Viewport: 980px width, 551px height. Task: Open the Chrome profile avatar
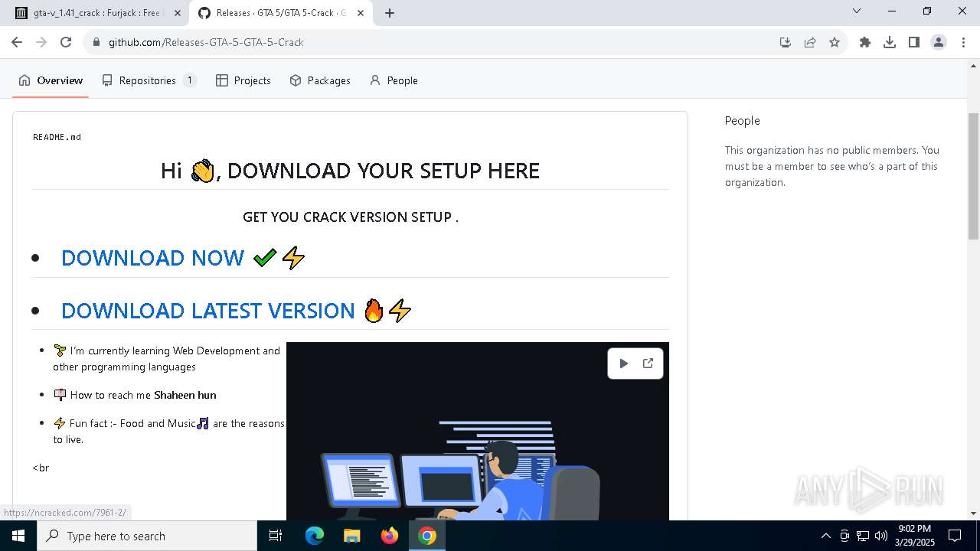pyautogui.click(x=939, y=42)
